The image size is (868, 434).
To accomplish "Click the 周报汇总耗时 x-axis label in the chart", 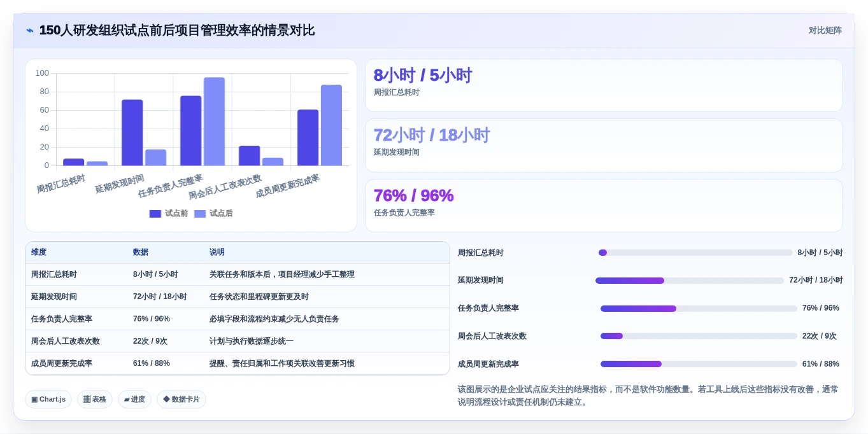I will 61,184.
